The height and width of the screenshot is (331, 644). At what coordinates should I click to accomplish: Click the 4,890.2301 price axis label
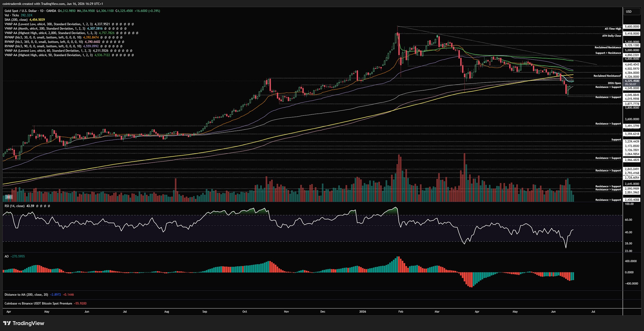click(x=632, y=55)
